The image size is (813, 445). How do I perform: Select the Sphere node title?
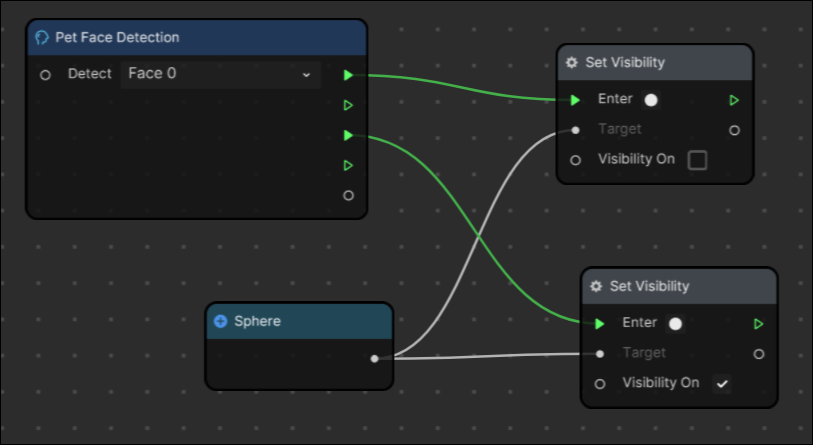257,321
